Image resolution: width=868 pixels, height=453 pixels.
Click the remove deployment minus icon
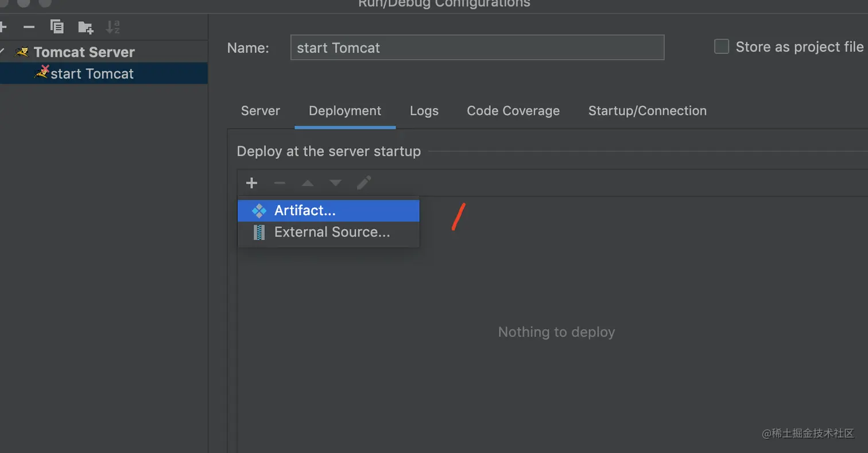coord(280,183)
